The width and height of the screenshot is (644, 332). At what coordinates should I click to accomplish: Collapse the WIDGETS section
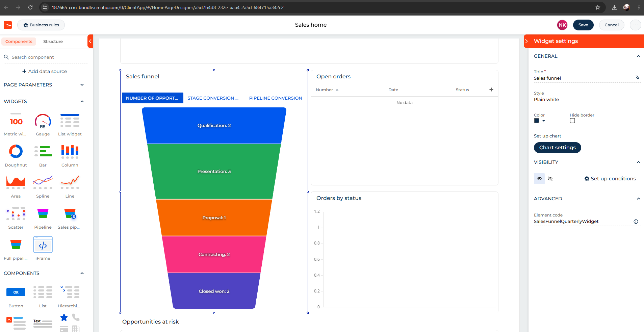pyautogui.click(x=82, y=101)
